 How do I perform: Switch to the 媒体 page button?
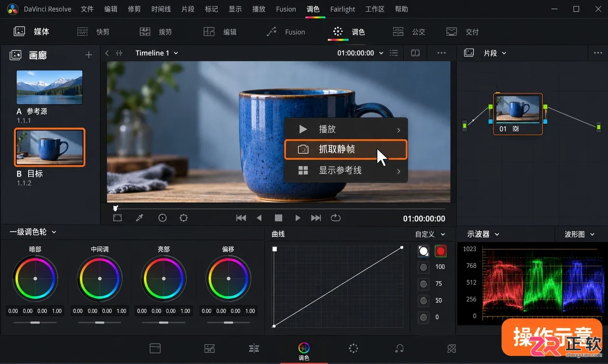tap(32, 31)
